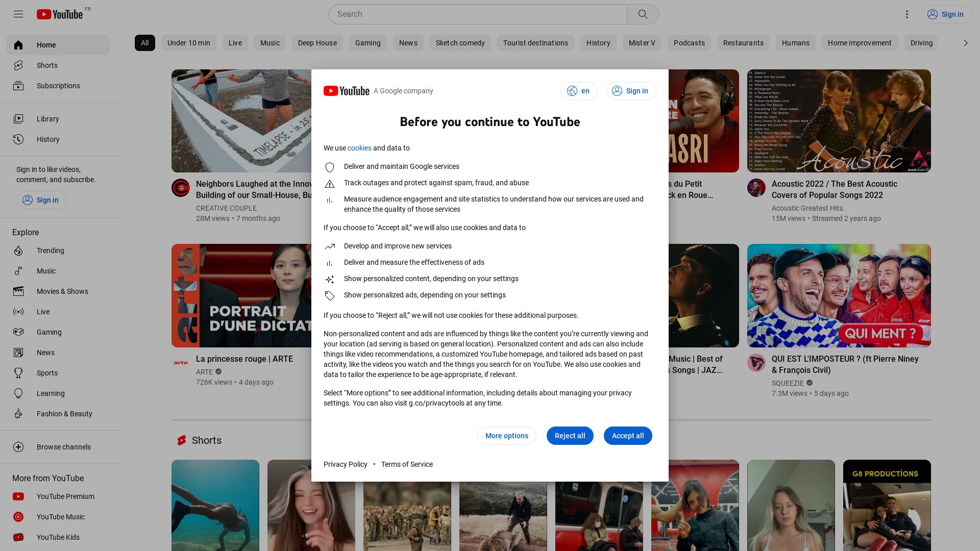Open Subscriptions in the sidebar
This screenshot has height=551, width=980.
click(x=58, y=86)
